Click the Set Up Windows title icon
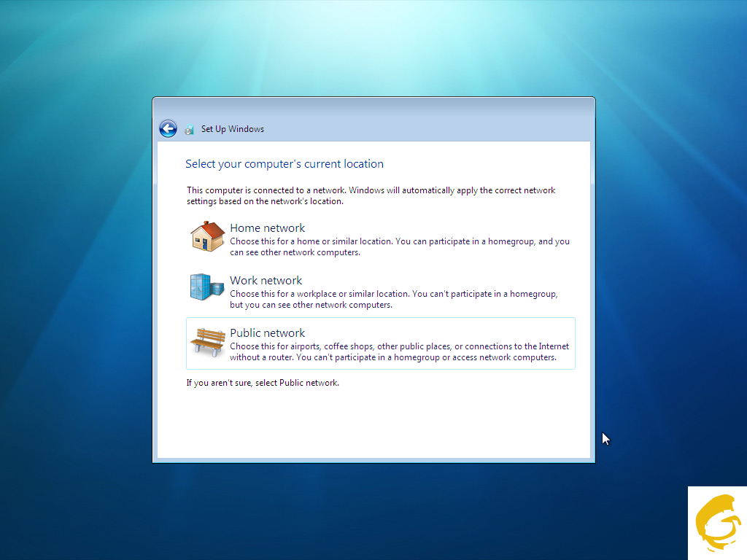The width and height of the screenshot is (747, 560). (x=190, y=130)
